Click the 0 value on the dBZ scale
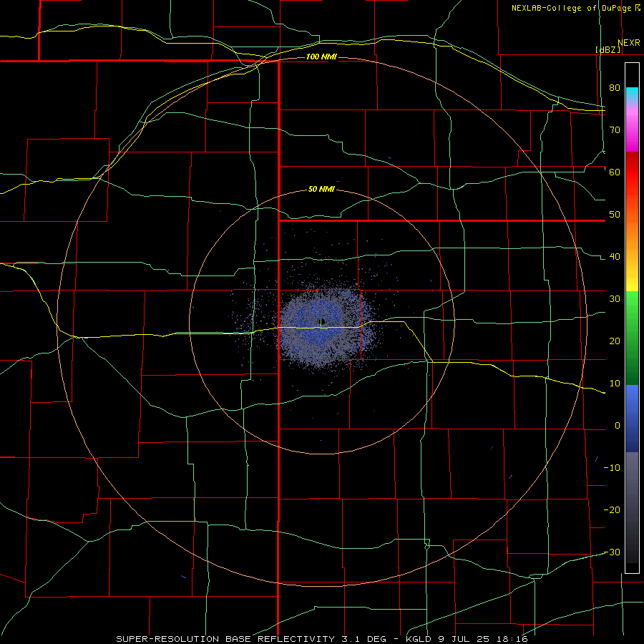 click(618, 426)
